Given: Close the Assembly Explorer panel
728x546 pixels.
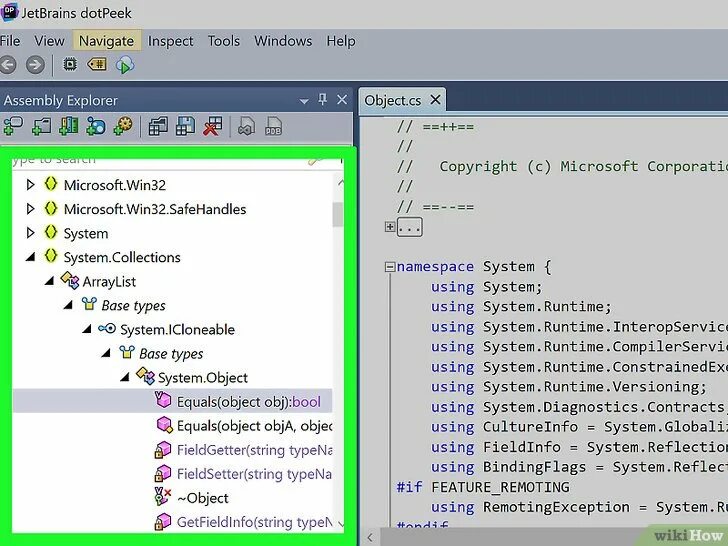Looking at the screenshot, I should (342, 99).
